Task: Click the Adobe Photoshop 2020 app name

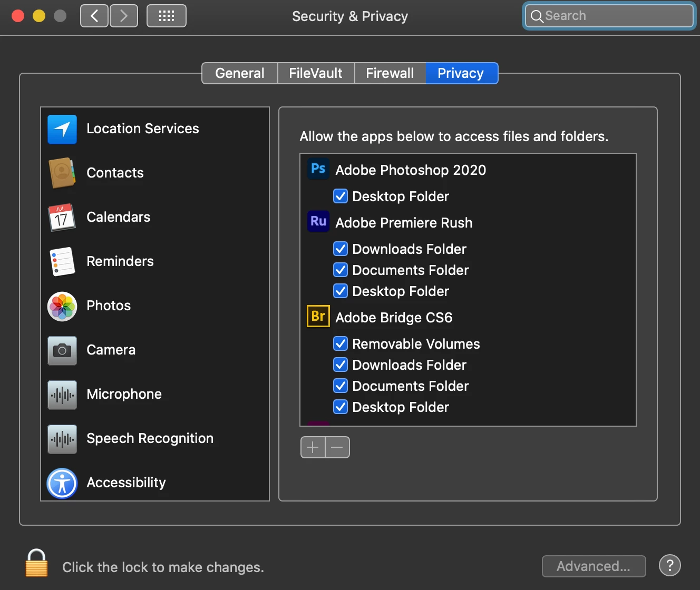Action: (411, 170)
